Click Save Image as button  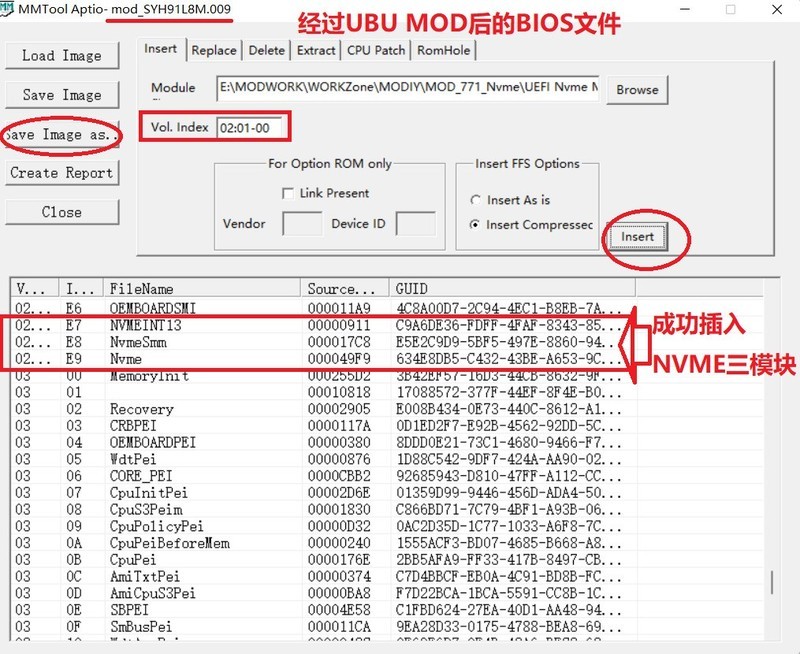pos(62,134)
